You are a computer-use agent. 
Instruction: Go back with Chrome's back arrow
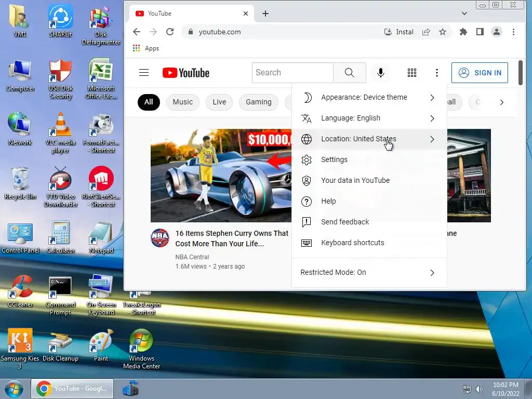[x=137, y=32]
